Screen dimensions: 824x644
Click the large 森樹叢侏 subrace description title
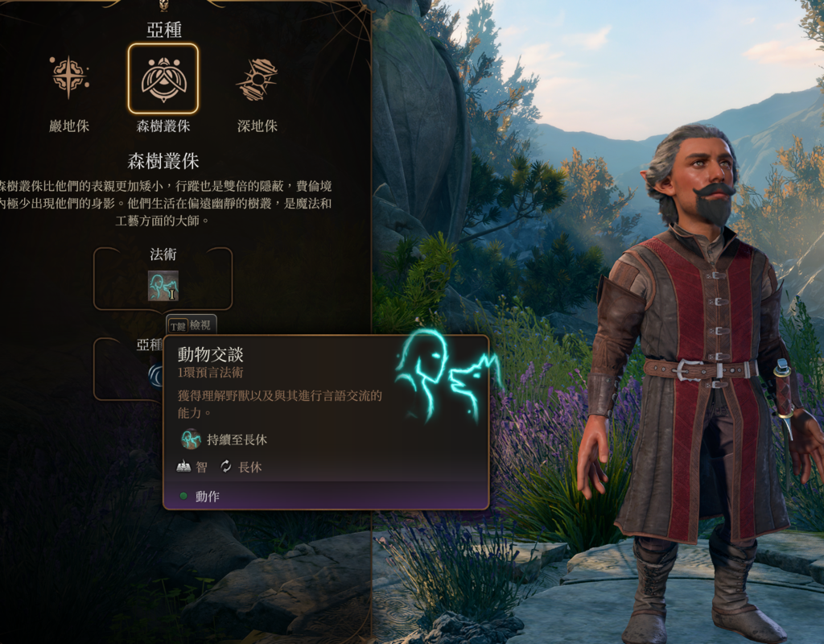163,161
